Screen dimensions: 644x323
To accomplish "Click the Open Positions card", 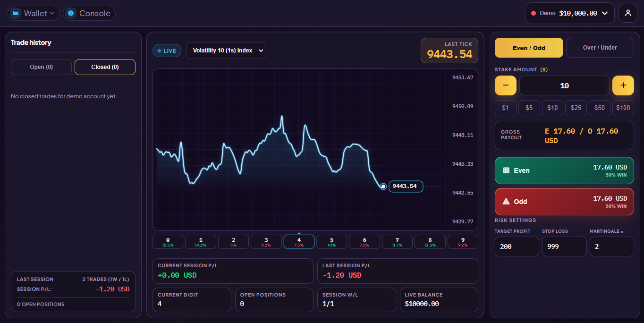I will (274, 300).
